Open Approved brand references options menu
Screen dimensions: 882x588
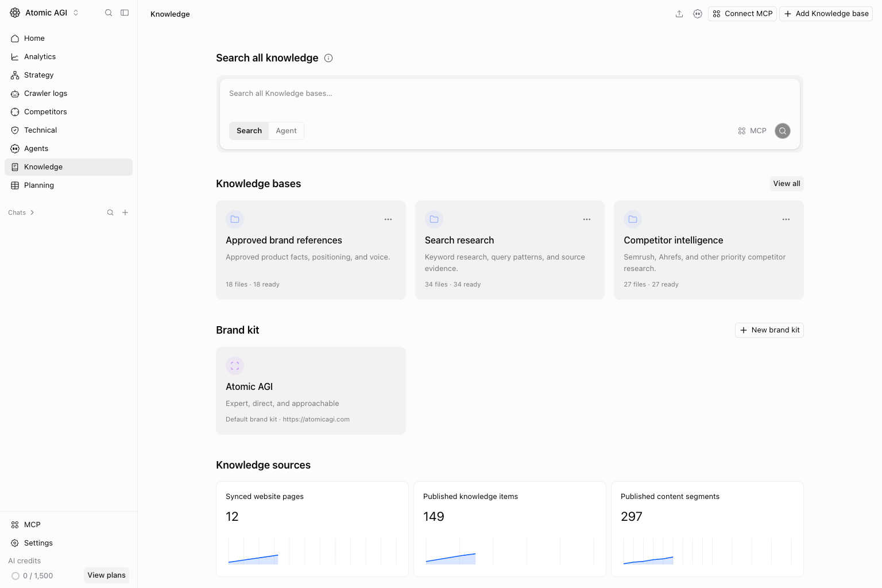(388, 219)
